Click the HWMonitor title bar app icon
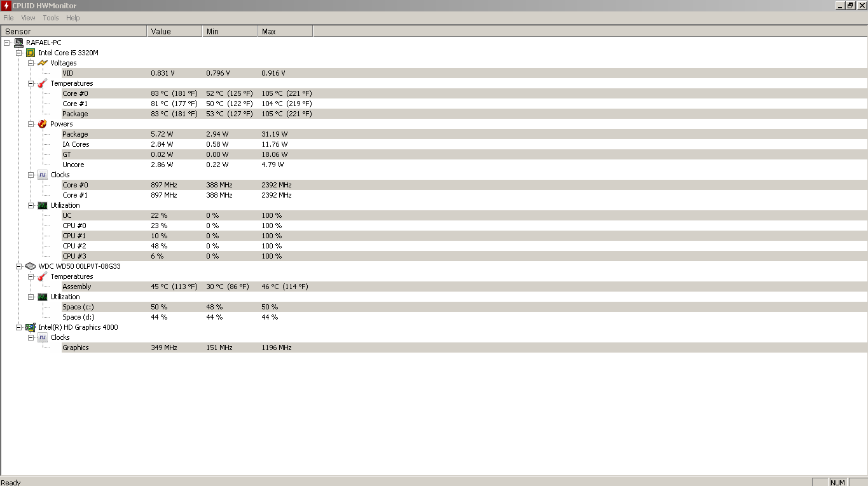Image resolution: width=868 pixels, height=486 pixels. (6, 6)
